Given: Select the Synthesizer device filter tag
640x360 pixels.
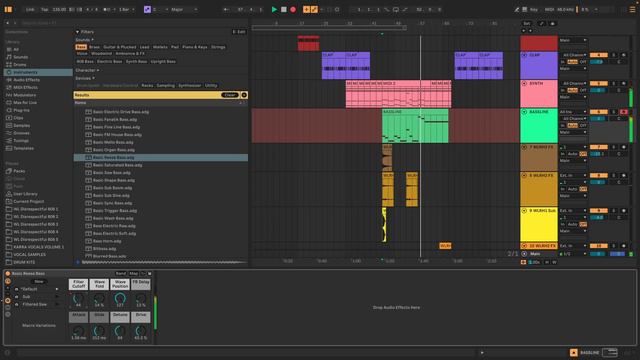Looking at the screenshot, I should 190,86.
